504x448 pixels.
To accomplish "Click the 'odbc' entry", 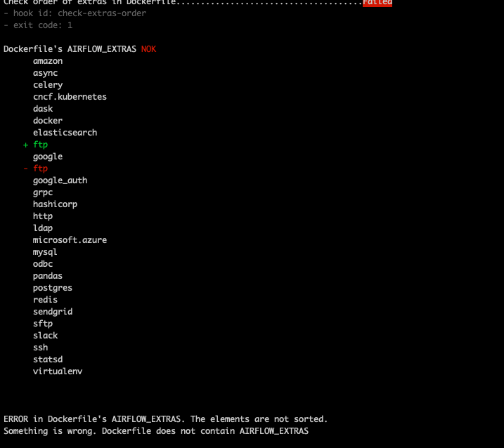I will coord(43,264).
